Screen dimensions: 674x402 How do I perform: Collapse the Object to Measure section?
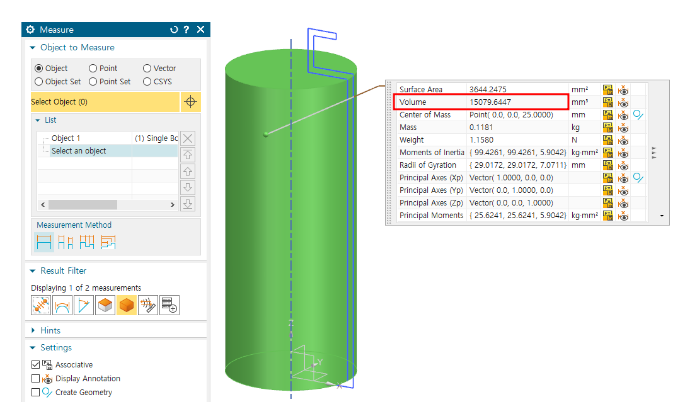[33, 47]
